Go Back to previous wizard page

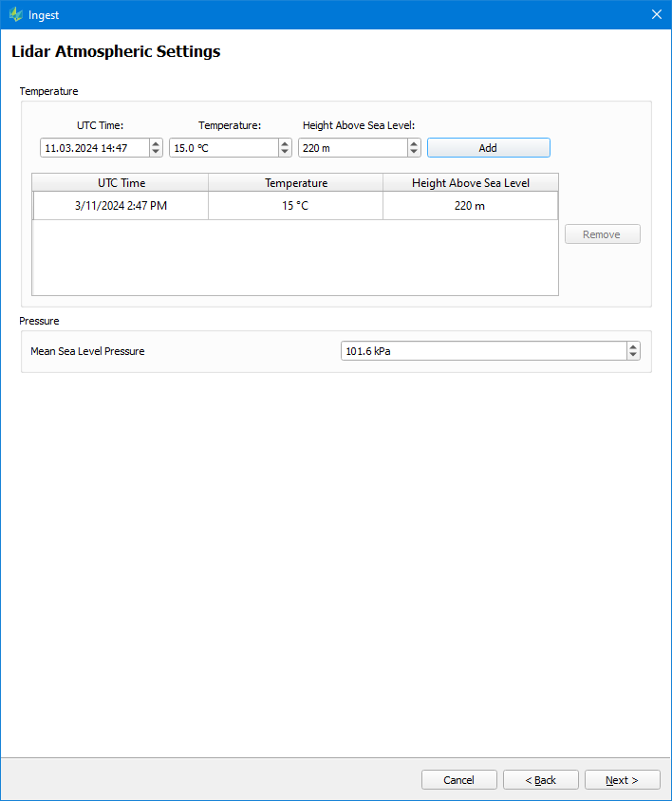[x=541, y=780]
